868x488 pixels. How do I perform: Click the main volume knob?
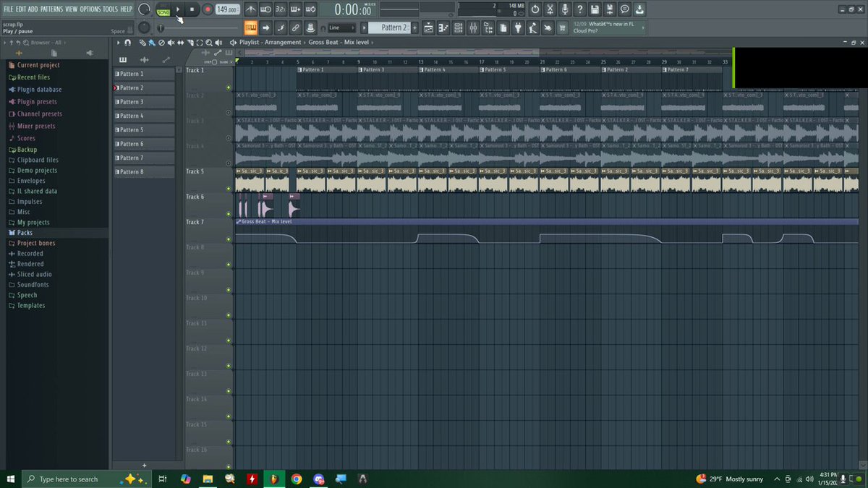click(144, 9)
